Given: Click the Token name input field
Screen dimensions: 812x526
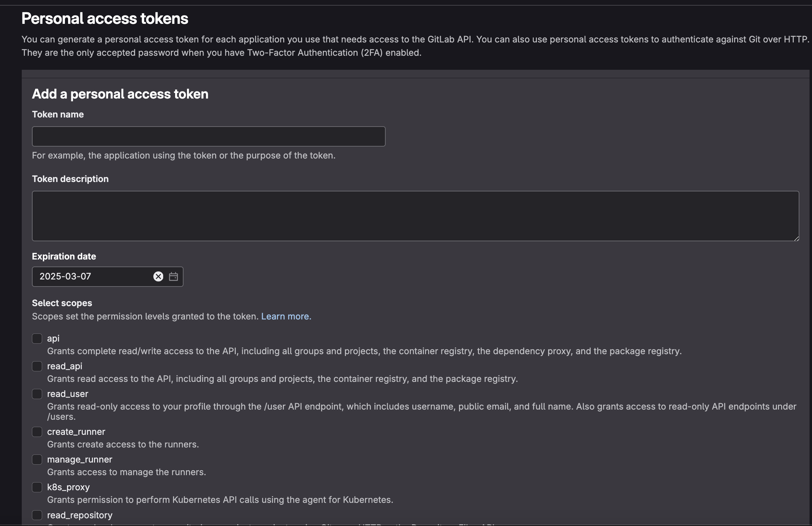Looking at the screenshot, I should tap(208, 136).
